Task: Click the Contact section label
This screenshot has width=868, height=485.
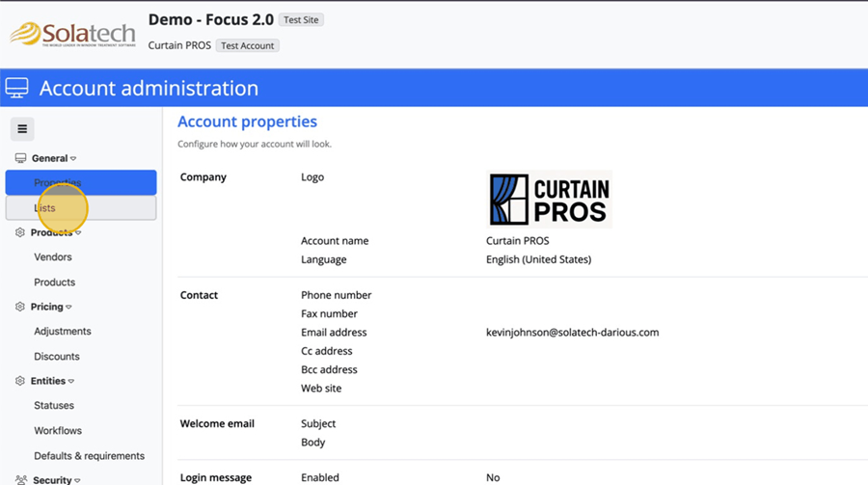Action: pyautogui.click(x=199, y=295)
